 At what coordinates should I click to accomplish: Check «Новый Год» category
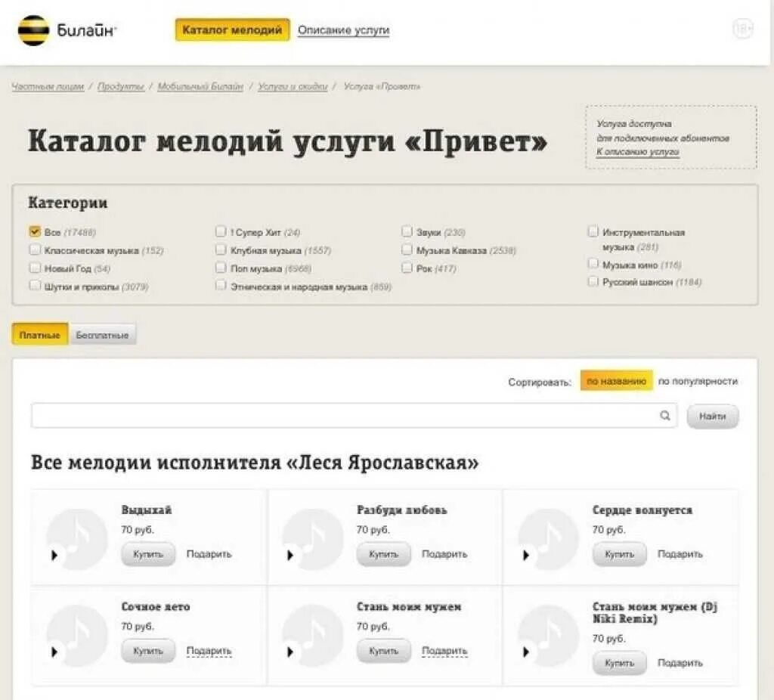tap(35, 268)
